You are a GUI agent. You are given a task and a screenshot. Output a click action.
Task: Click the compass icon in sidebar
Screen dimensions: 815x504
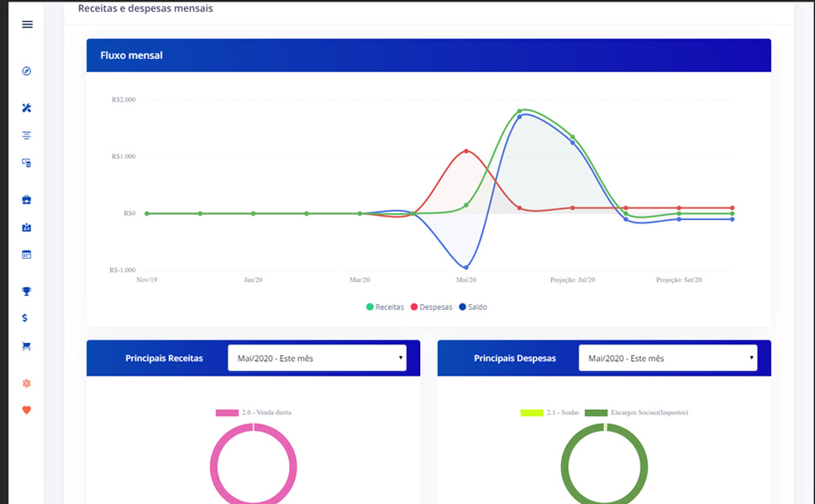click(x=27, y=71)
